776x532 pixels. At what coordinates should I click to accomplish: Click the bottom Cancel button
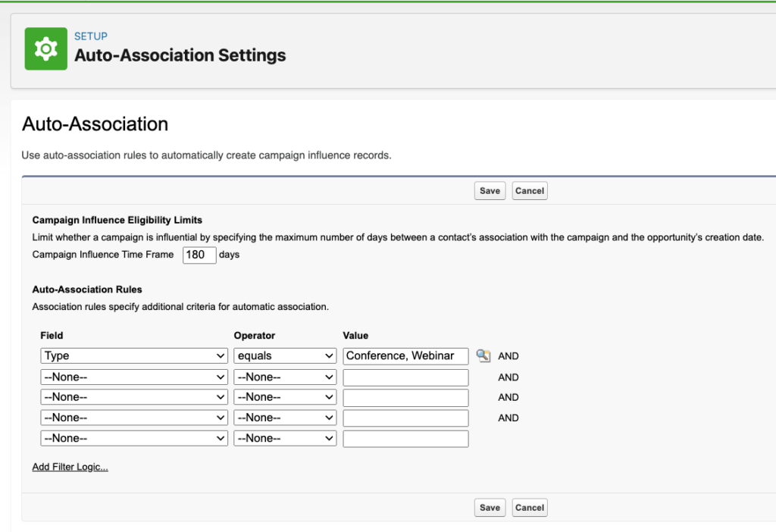529,508
